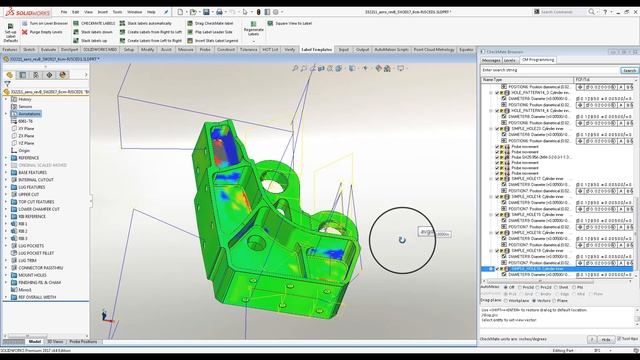Collapse the HOLE_PATTERN14_3 node
Viewport: 640px width, 360px height.
[491, 93]
